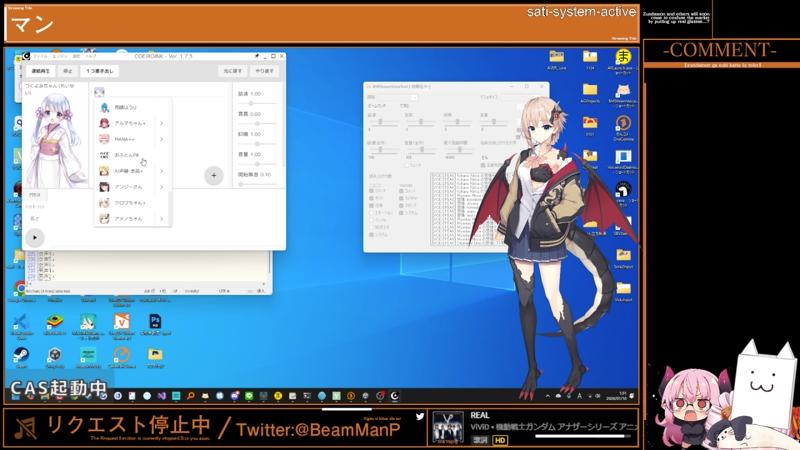Adjust the 音量 volume slider
Screen dimensions: 800x450
(x=257, y=164)
